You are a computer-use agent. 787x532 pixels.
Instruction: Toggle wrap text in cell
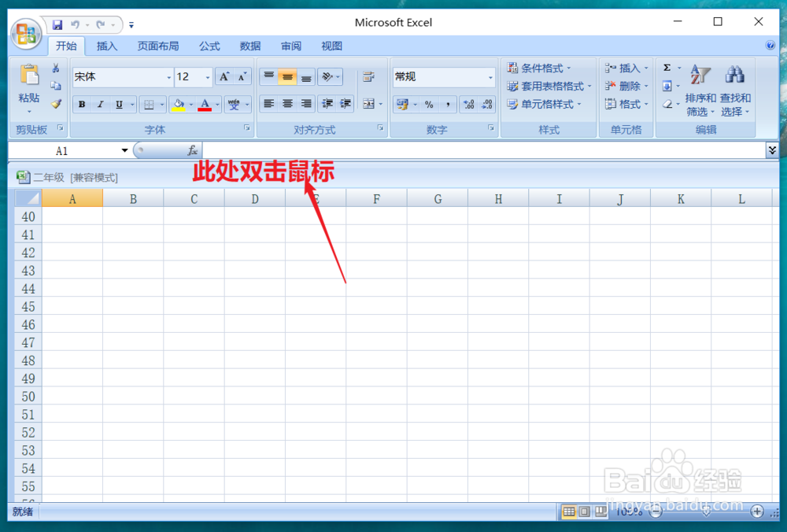coord(369,77)
